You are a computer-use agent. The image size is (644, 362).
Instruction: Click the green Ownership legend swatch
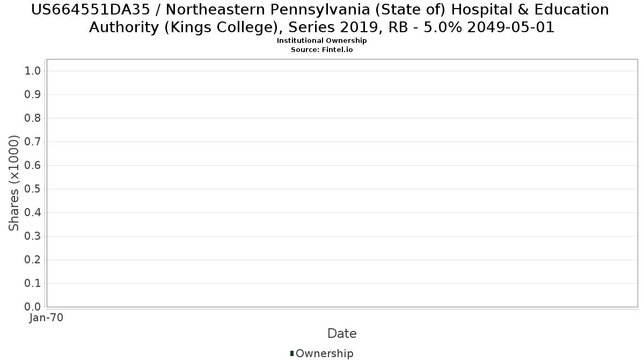pos(292,353)
